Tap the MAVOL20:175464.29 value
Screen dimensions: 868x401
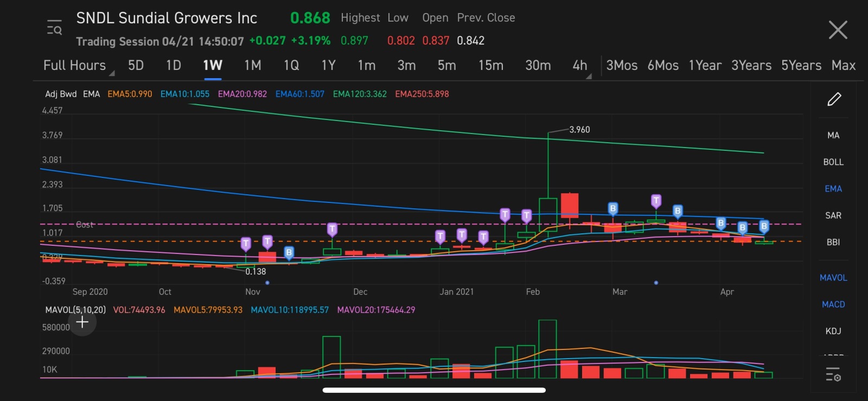[x=376, y=310]
